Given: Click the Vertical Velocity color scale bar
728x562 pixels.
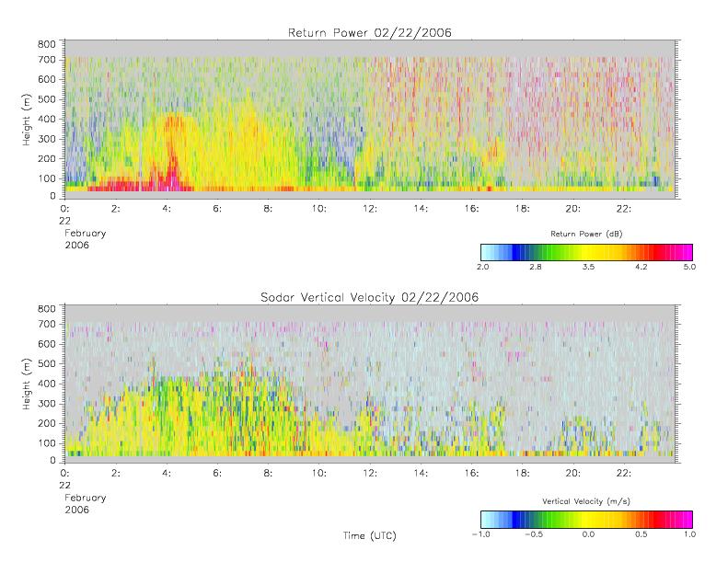Looking at the screenshot, I should pos(586,520).
